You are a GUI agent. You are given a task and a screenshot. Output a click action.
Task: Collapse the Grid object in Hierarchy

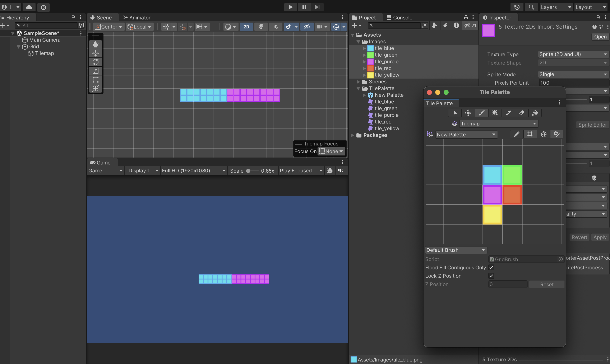pyautogui.click(x=18, y=47)
